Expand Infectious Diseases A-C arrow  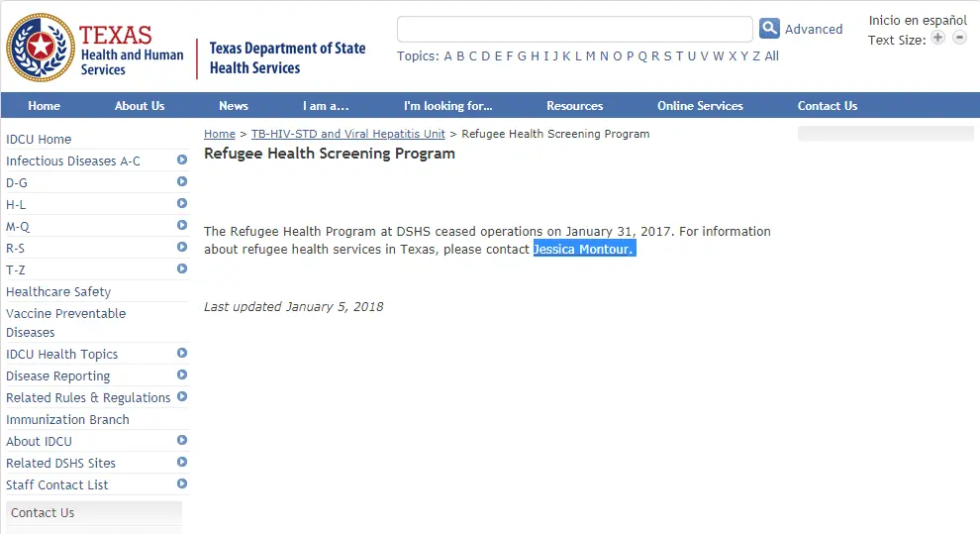pyautogui.click(x=182, y=160)
